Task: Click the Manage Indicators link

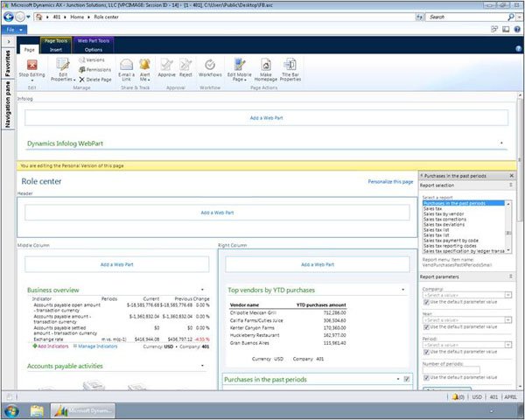Action: pos(98,346)
